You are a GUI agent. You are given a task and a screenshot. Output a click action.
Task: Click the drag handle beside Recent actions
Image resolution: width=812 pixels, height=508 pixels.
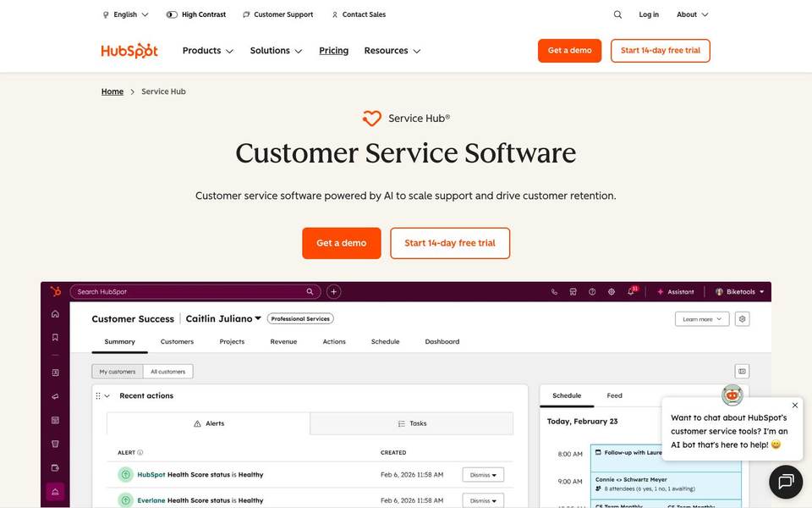(98, 395)
